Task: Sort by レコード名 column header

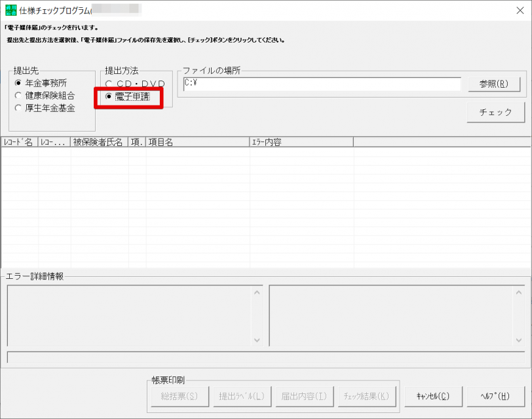Action: coord(20,142)
